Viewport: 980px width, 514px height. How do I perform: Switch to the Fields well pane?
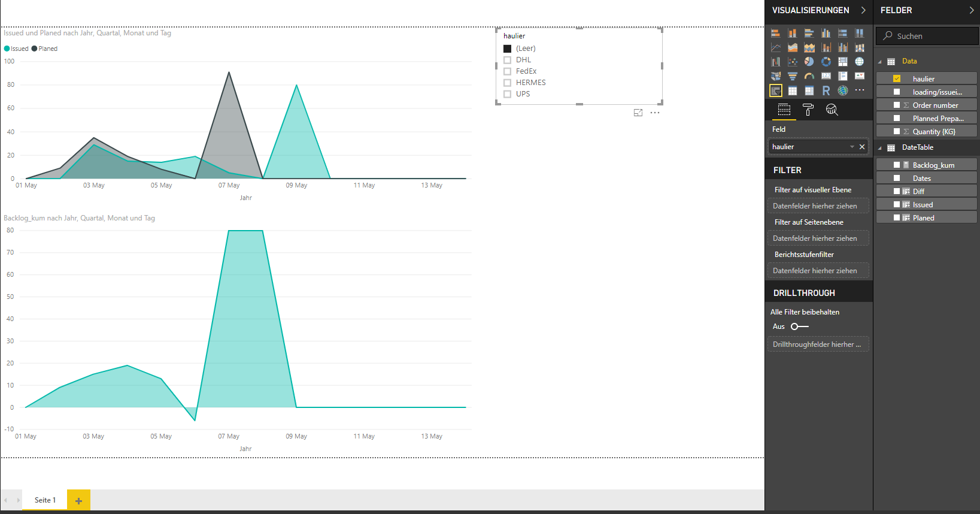[x=784, y=110]
